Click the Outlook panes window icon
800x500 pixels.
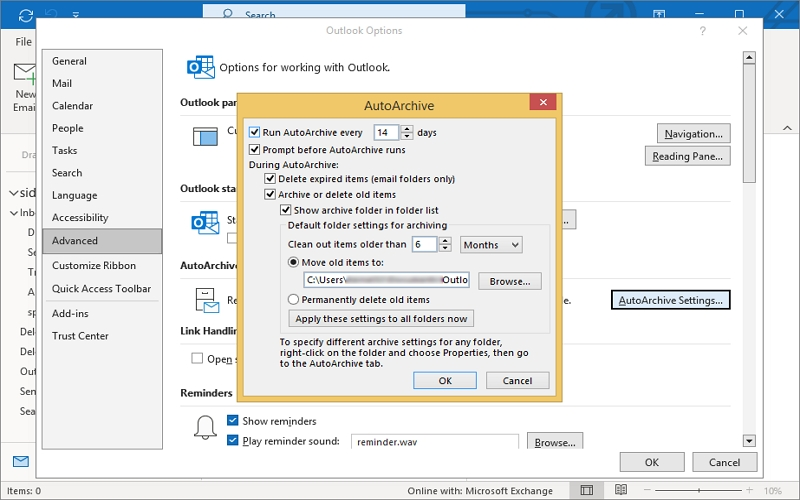tap(205, 137)
